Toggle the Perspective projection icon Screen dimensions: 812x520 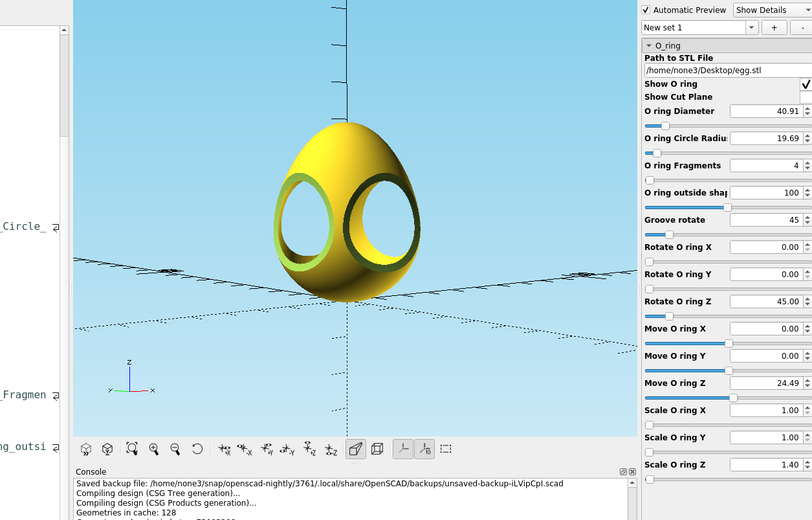pos(356,449)
